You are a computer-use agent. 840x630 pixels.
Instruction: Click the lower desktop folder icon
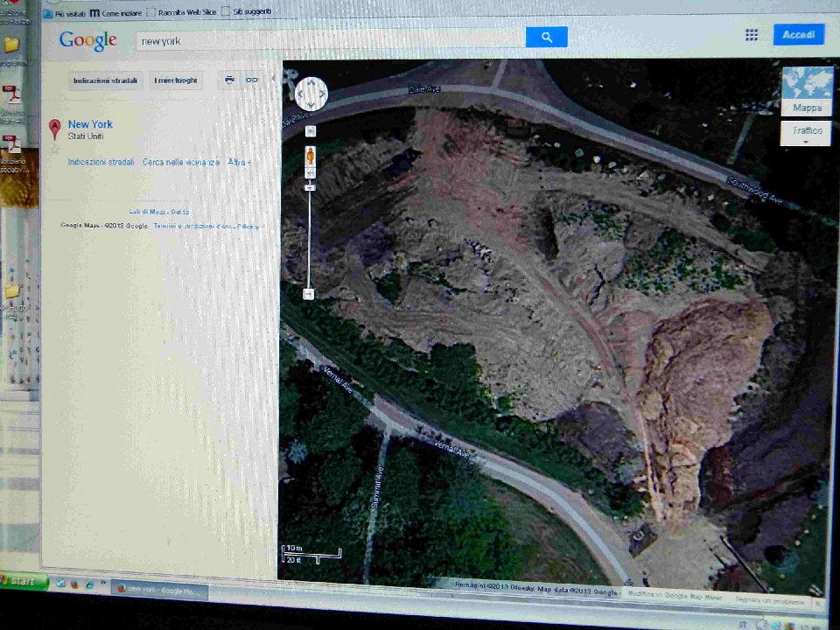[x=11, y=291]
